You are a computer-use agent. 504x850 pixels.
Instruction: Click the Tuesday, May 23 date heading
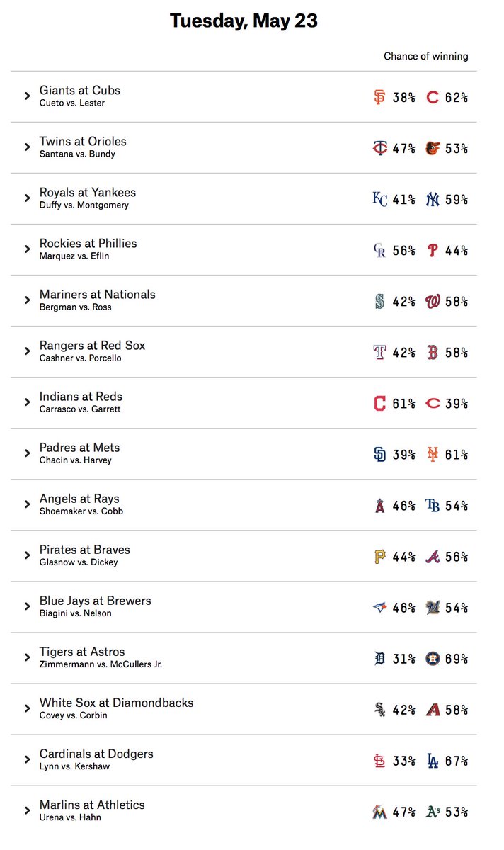[244, 21]
